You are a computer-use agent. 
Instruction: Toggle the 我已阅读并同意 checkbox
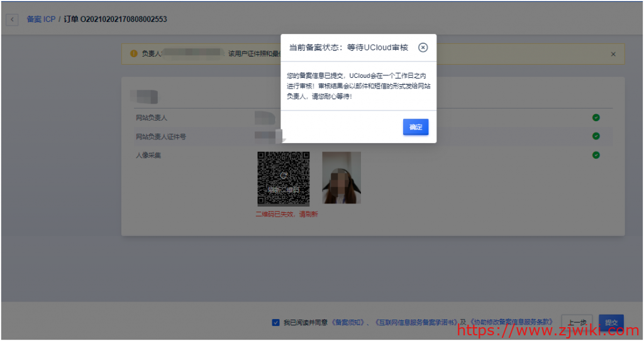click(x=275, y=322)
